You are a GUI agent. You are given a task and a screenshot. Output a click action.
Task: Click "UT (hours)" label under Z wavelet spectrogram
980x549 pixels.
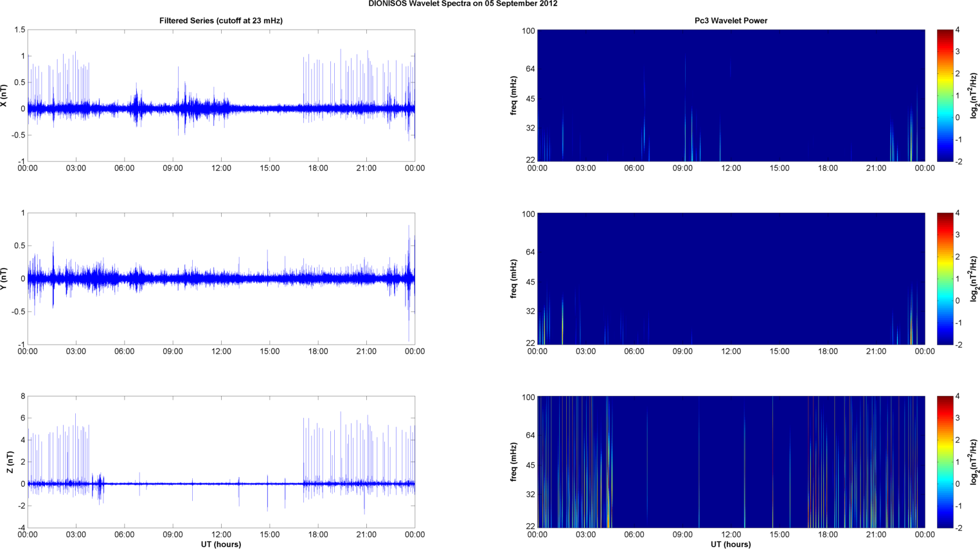tap(731, 544)
